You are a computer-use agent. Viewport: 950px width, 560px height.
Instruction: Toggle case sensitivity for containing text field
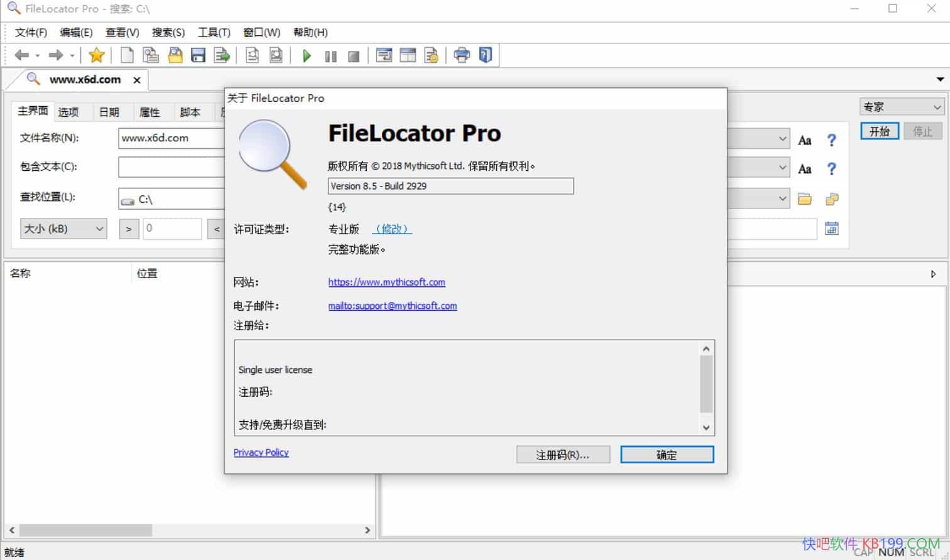tap(804, 168)
